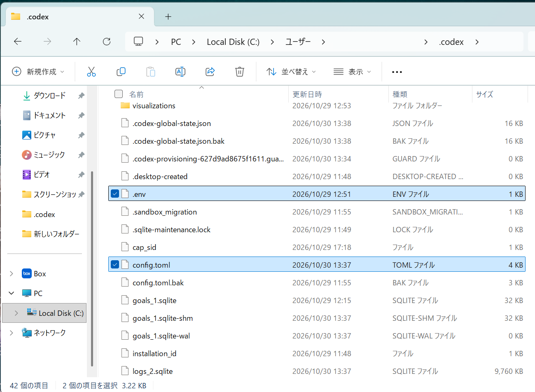Click PC in the address breadcrumb

(176, 42)
